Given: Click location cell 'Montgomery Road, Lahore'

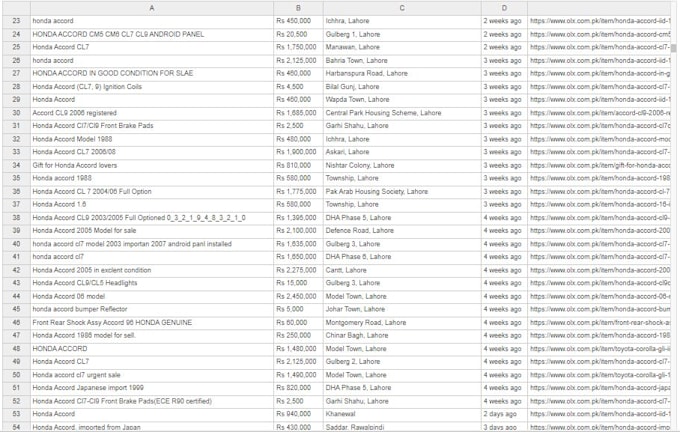Looking at the screenshot, I should coord(402,323).
